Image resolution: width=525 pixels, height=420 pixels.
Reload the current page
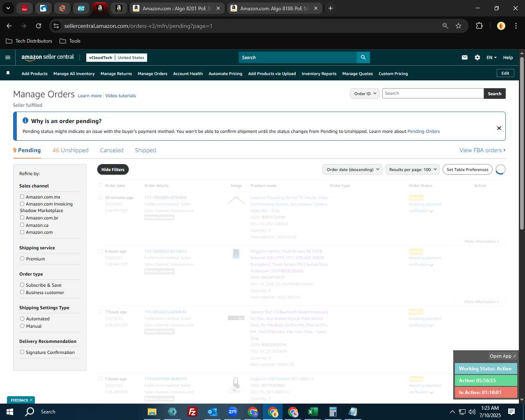coord(39,26)
